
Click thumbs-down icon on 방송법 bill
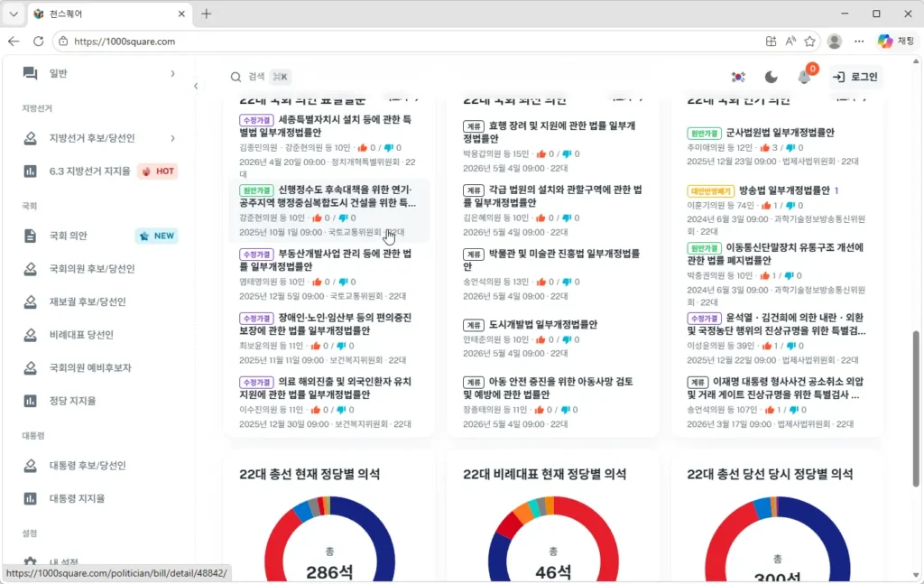[x=790, y=205]
